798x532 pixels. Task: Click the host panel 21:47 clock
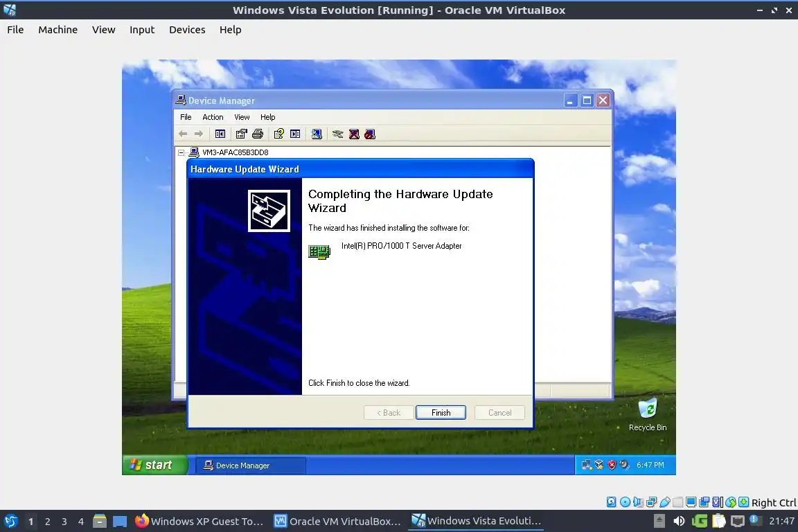781,521
